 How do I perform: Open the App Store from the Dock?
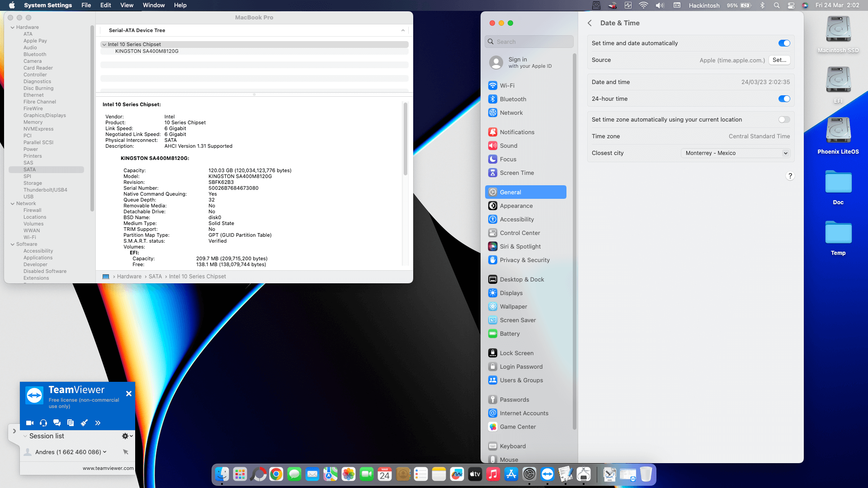tap(511, 474)
